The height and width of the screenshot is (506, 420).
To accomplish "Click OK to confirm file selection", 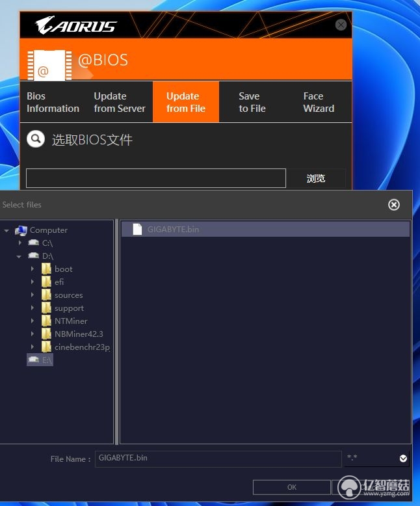I will tap(292, 487).
